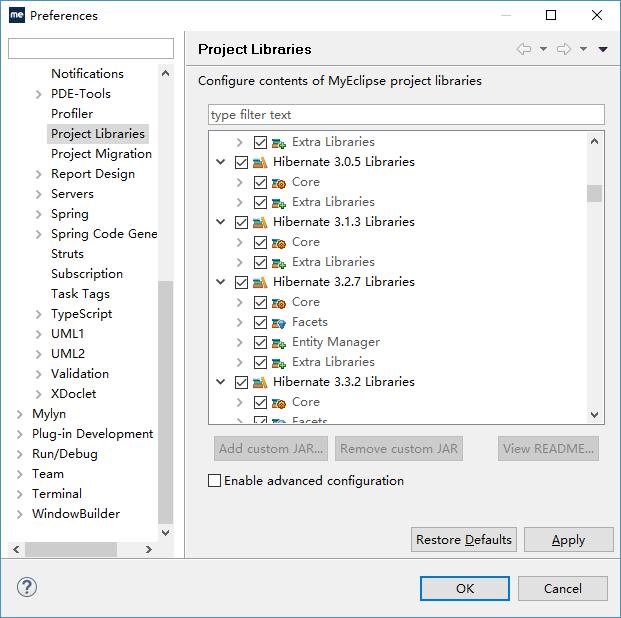Click preferences tree horizontal scrollbar right arrow
Viewport: 621px width, 618px height.
149,549
